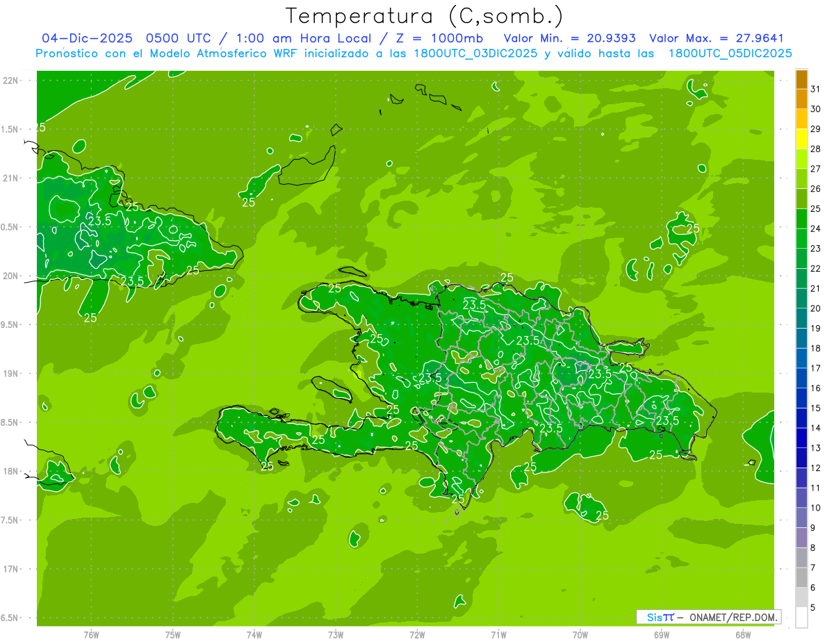
Task: Click the longitude axis label '76W'
Action: 91,635
